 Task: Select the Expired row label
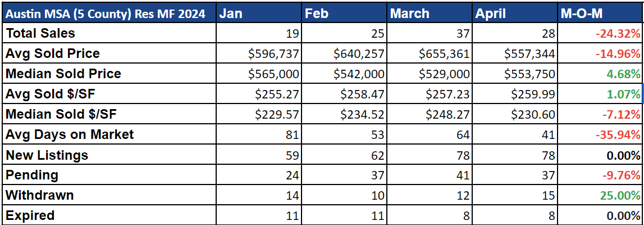(30, 215)
